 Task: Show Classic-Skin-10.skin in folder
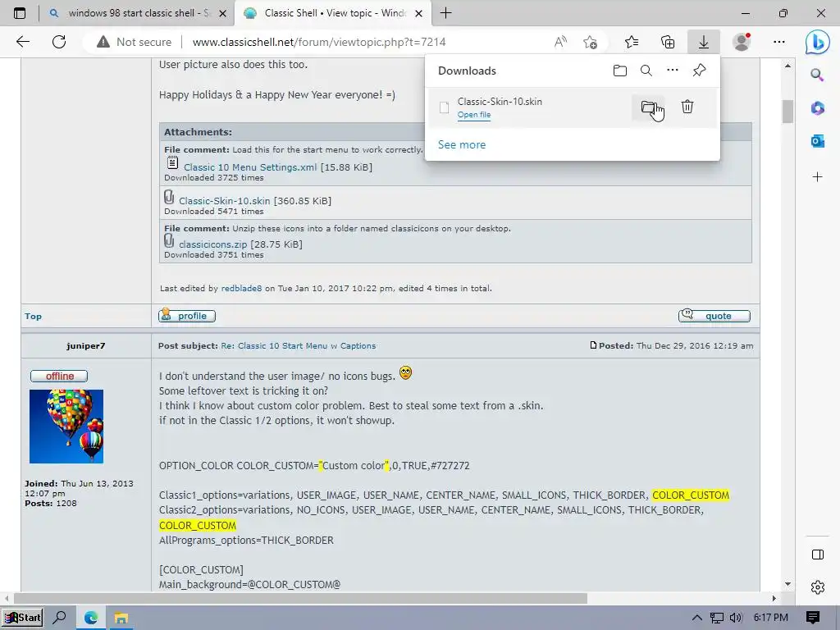648,107
